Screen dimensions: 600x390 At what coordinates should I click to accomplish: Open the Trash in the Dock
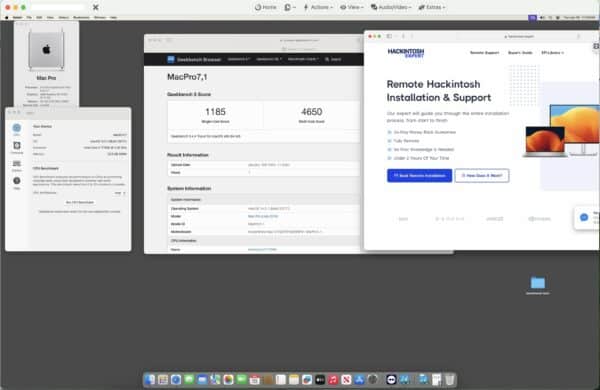(x=450, y=379)
